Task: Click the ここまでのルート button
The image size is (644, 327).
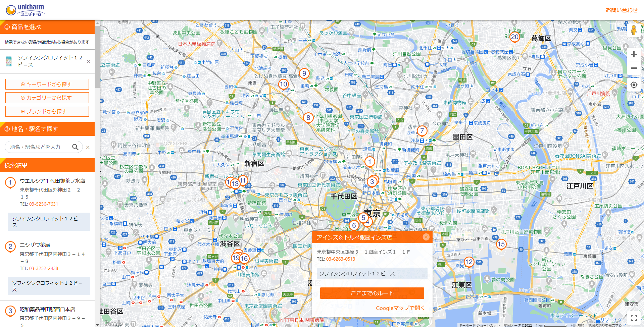Action: 372,293
